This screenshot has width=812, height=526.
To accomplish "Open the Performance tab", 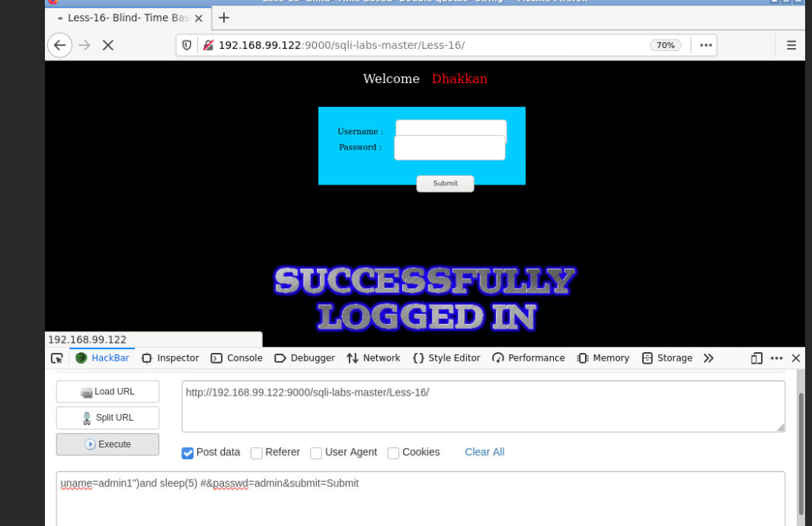I will point(529,358).
